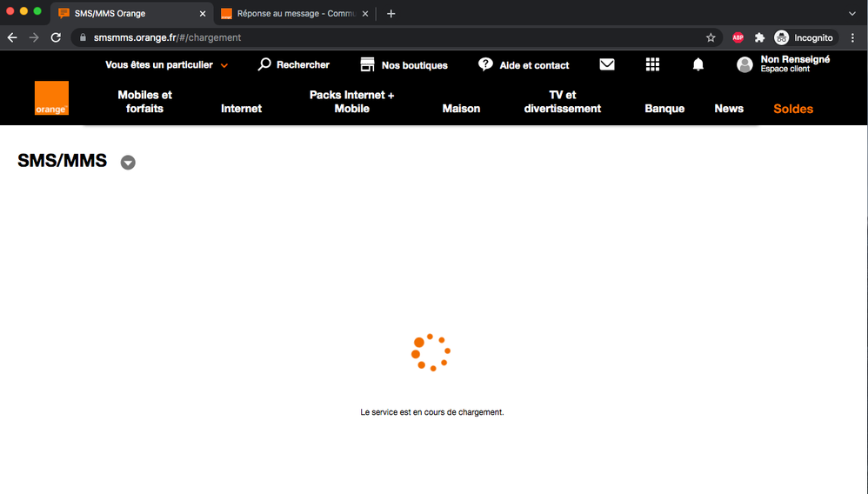868x494 pixels.
Task: Open Vous êtes un particulier dropdown
Action: tap(167, 65)
